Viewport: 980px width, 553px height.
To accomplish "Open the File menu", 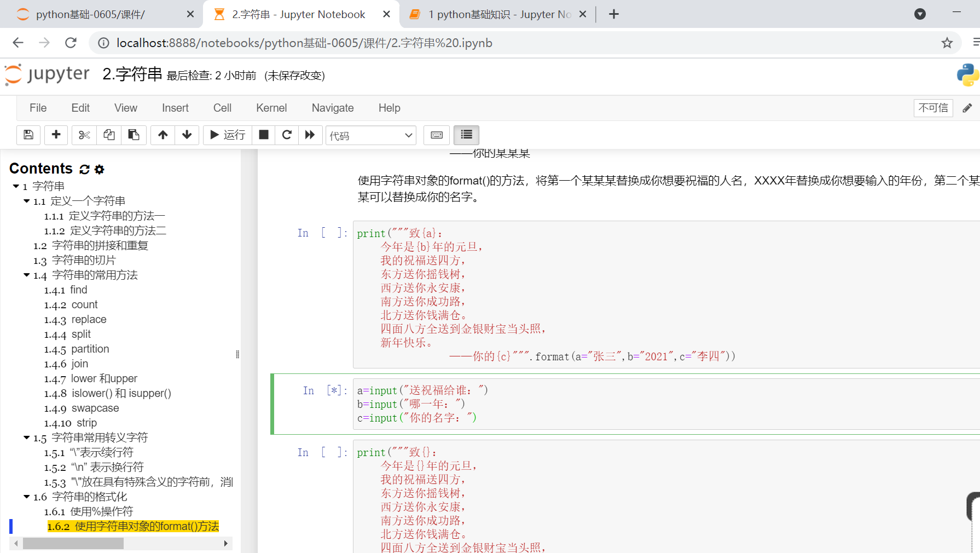I will pos(38,108).
